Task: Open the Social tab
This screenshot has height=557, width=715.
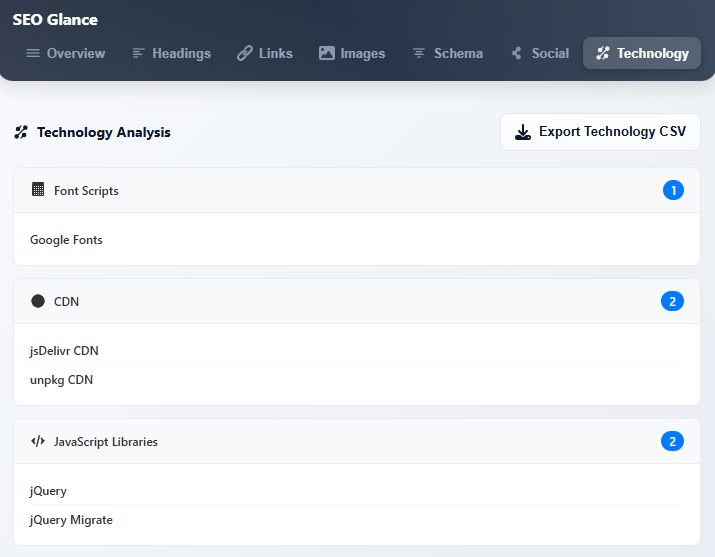Action: pyautogui.click(x=539, y=53)
